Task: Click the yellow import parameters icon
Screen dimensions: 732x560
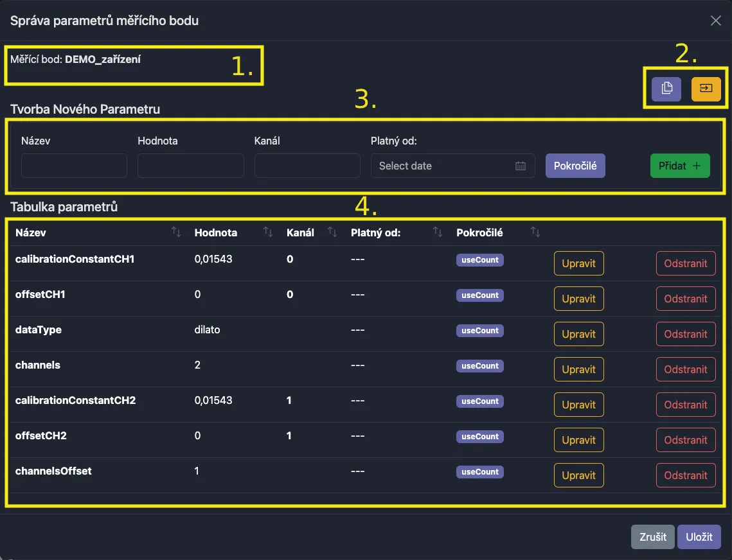Action: click(x=706, y=89)
